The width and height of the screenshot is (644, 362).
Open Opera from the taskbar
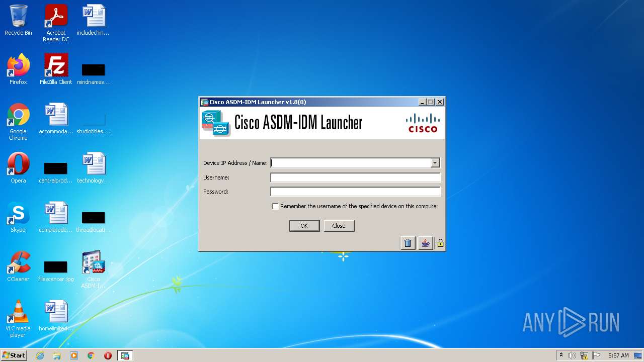tap(108, 355)
